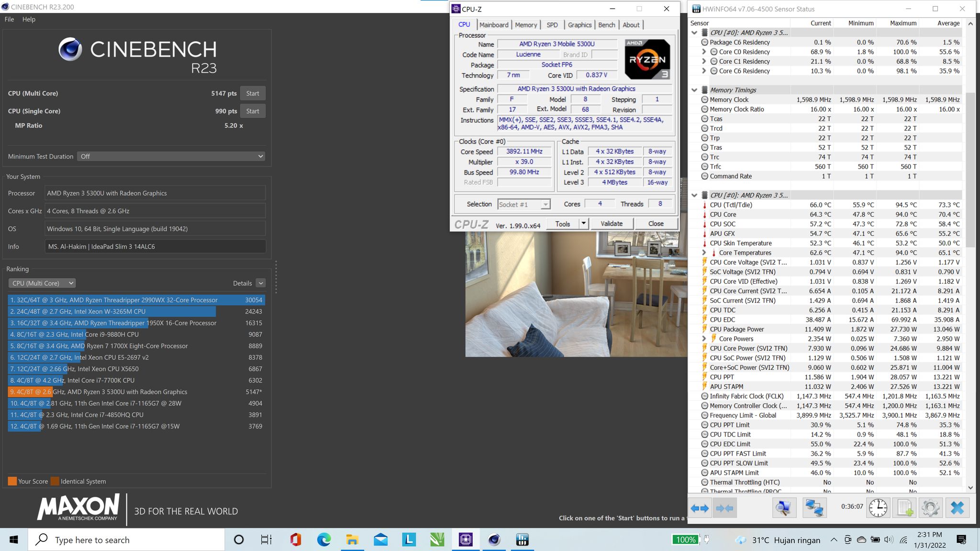Viewport: 980px width, 551px height.
Task: Expand Core C6 Residency row
Action: coord(704,71)
